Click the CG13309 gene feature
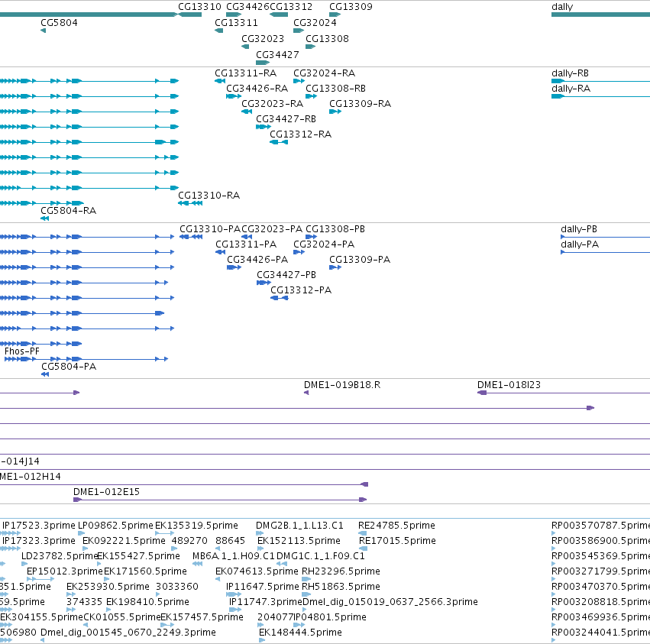The image size is (650, 644). [x=335, y=15]
